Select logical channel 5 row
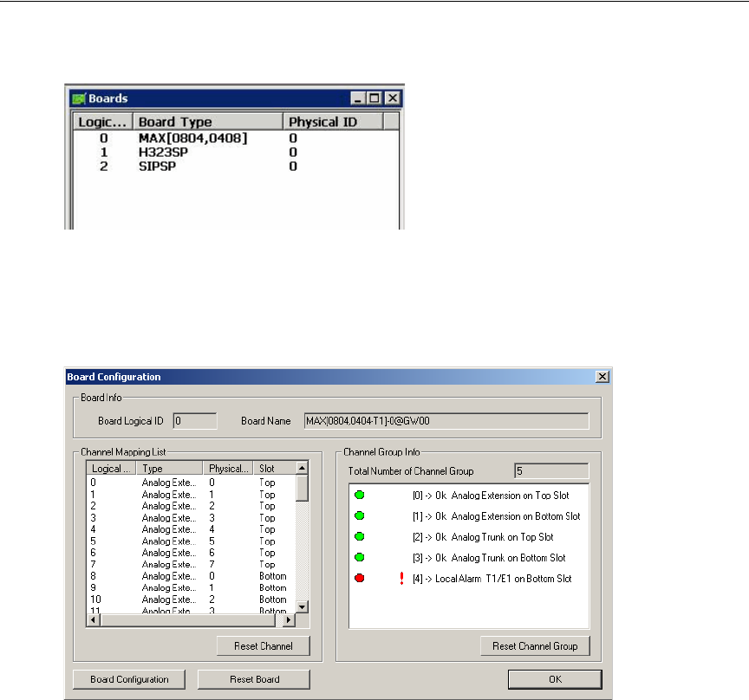The width and height of the screenshot is (749, 700). [191, 541]
